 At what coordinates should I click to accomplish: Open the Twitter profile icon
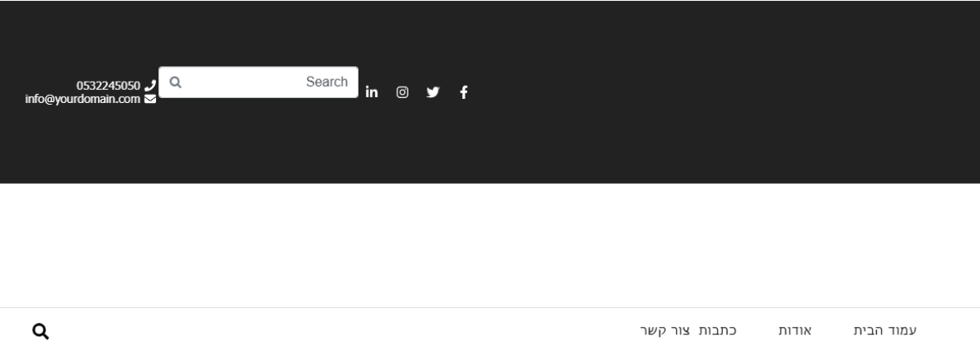pyautogui.click(x=433, y=92)
